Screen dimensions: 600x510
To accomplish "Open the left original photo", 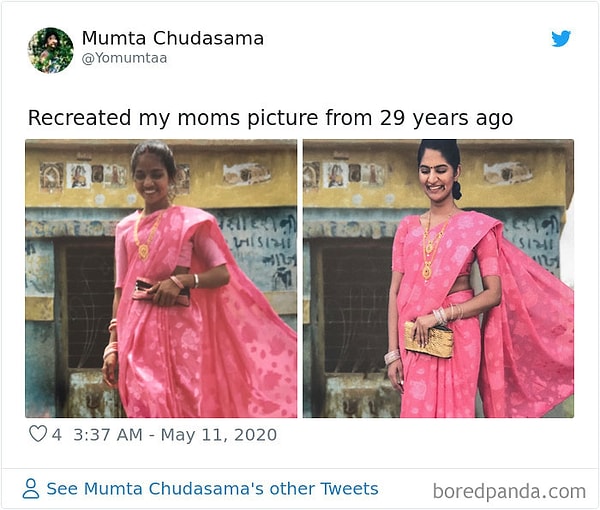I will pos(161,278).
